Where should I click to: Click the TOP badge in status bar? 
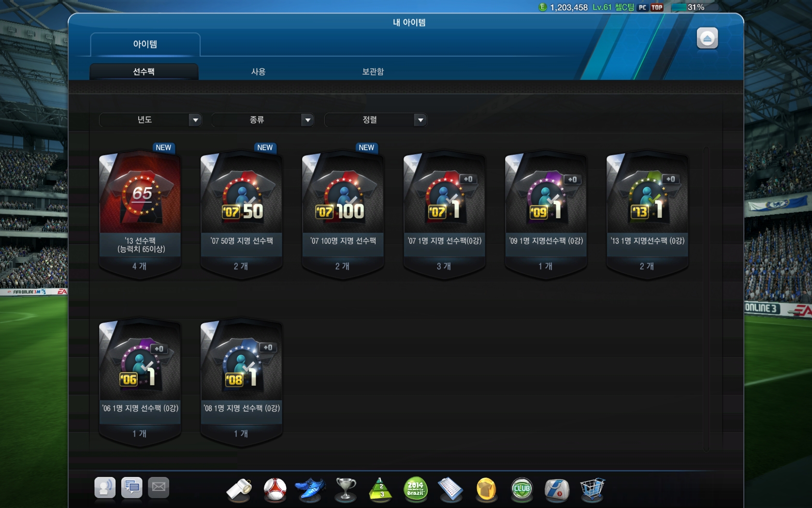(x=657, y=7)
